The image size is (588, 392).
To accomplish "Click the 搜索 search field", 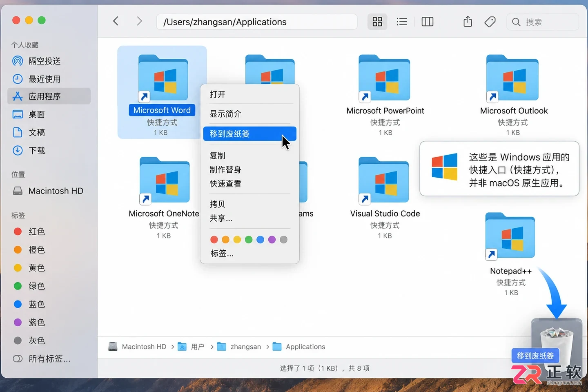I will click(x=543, y=22).
